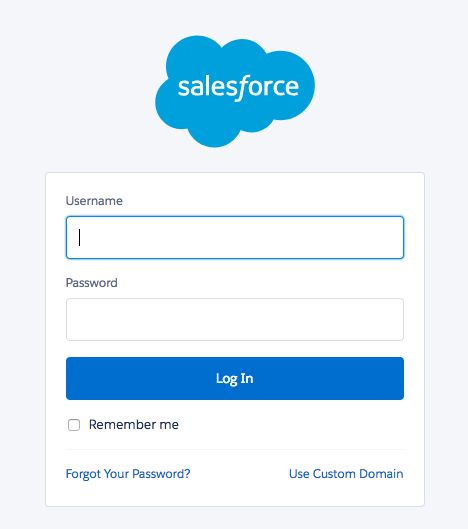This screenshot has width=468, height=529.
Task: Place cursor at text caret in Username box
Action: pos(79,238)
